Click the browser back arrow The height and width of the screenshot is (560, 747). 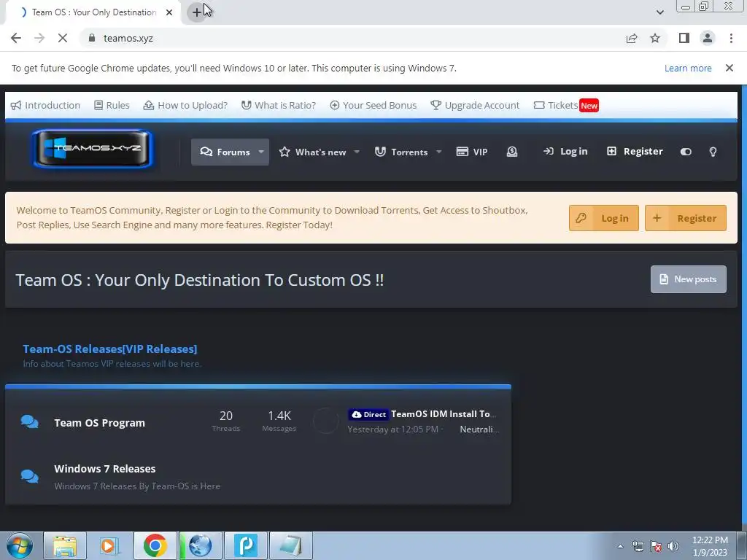coord(16,38)
